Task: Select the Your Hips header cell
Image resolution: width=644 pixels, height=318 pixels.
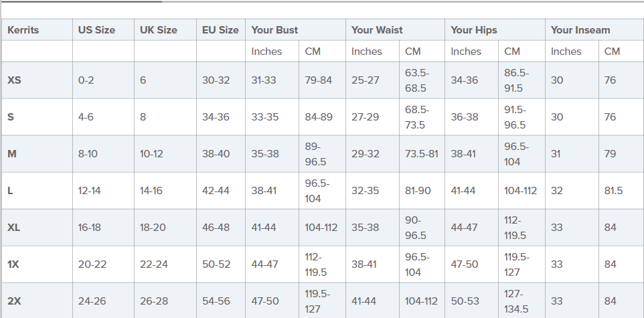Action: click(x=474, y=30)
